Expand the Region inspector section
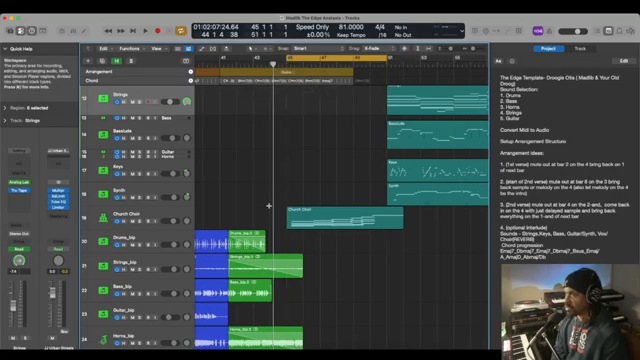 tap(5, 108)
